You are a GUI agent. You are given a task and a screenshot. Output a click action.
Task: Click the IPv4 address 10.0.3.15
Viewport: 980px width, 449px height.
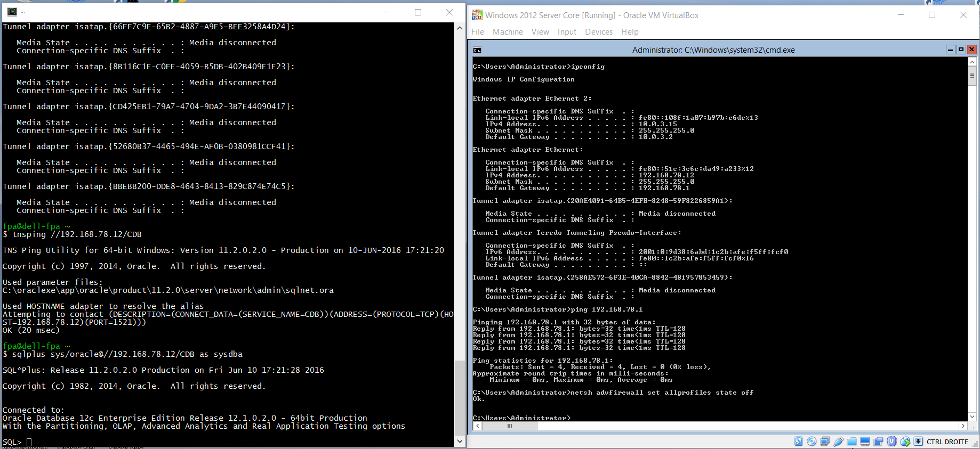click(658, 124)
